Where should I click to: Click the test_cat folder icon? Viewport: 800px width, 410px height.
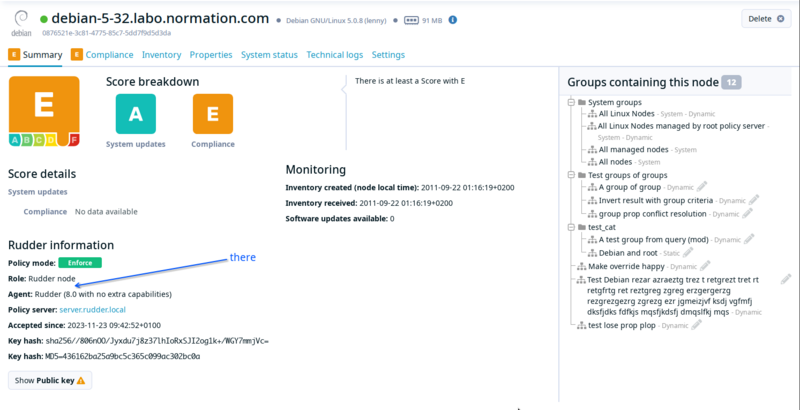(x=582, y=227)
